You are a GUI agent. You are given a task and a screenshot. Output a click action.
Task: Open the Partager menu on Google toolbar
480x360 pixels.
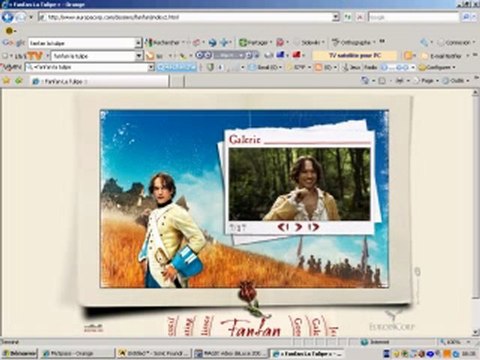[x=255, y=43]
